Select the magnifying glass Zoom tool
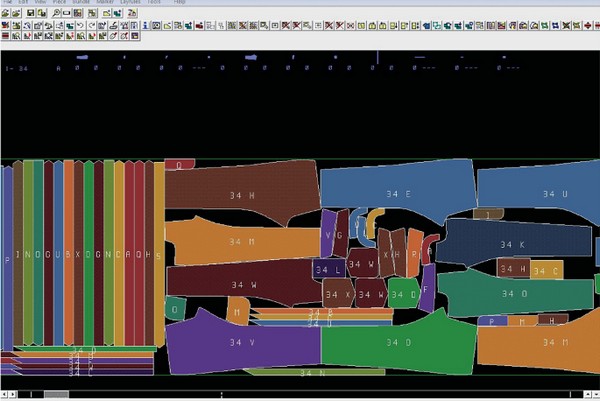This screenshot has height=401, width=600. [56, 13]
